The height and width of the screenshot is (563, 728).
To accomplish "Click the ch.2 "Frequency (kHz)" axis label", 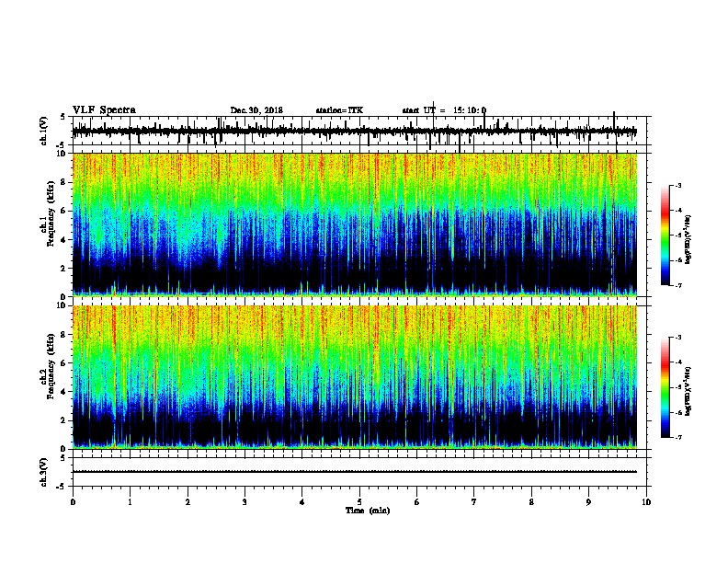I will click(x=51, y=366).
